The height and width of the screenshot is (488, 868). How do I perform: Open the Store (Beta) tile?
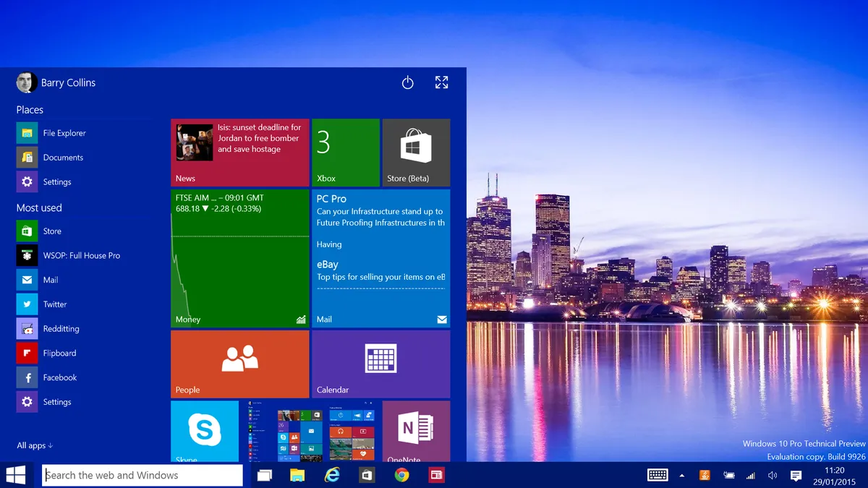(x=416, y=153)
